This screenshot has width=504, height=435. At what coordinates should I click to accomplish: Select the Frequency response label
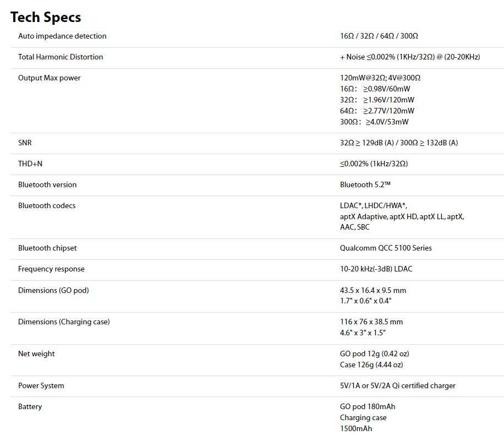point(51,269)
